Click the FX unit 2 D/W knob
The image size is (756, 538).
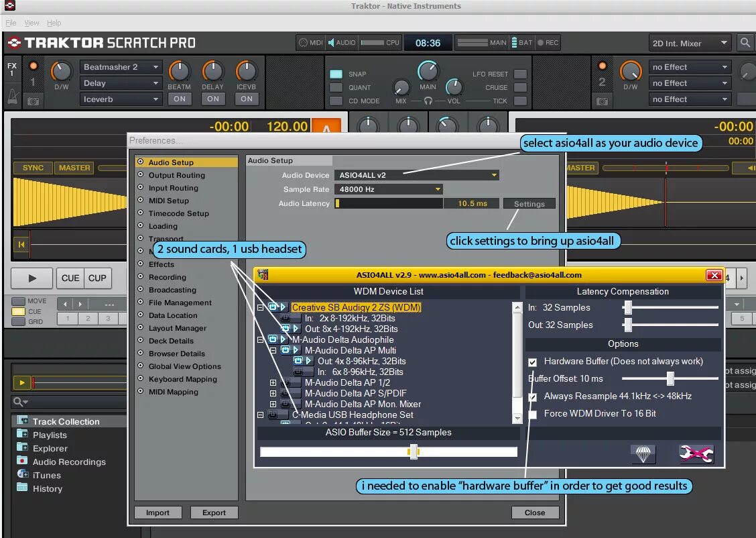tap(630, 71)
